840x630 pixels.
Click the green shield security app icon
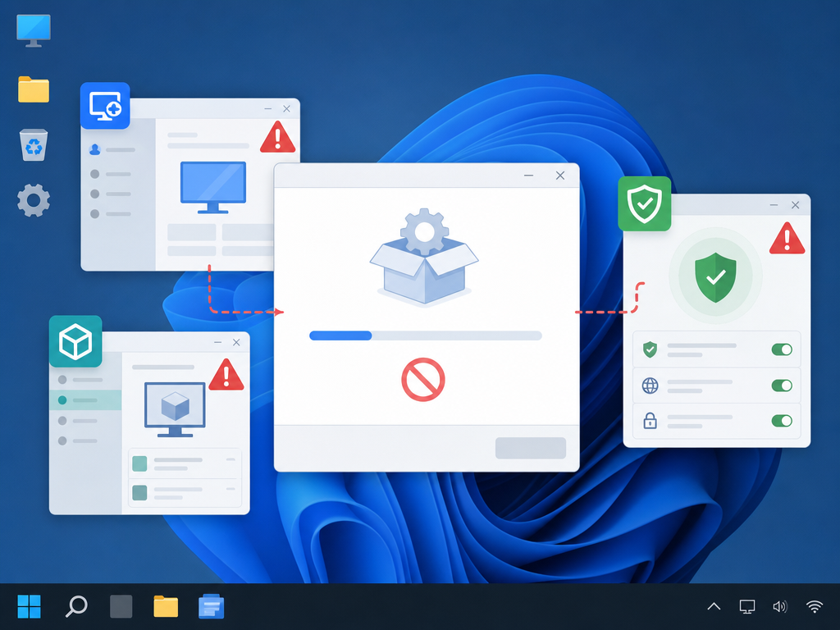[x=645, y=203]
